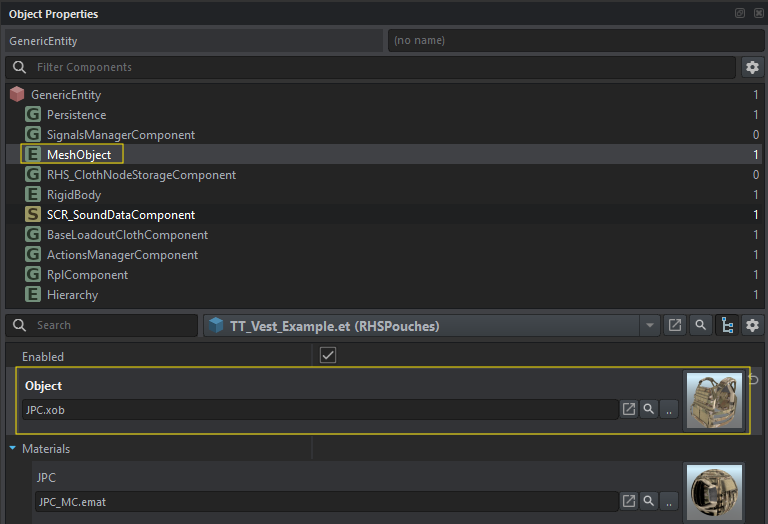Screen dimensions: 768x524
Task: Open the prefab TT_Vest_Example.et in new window
Action: click(675, 326)
